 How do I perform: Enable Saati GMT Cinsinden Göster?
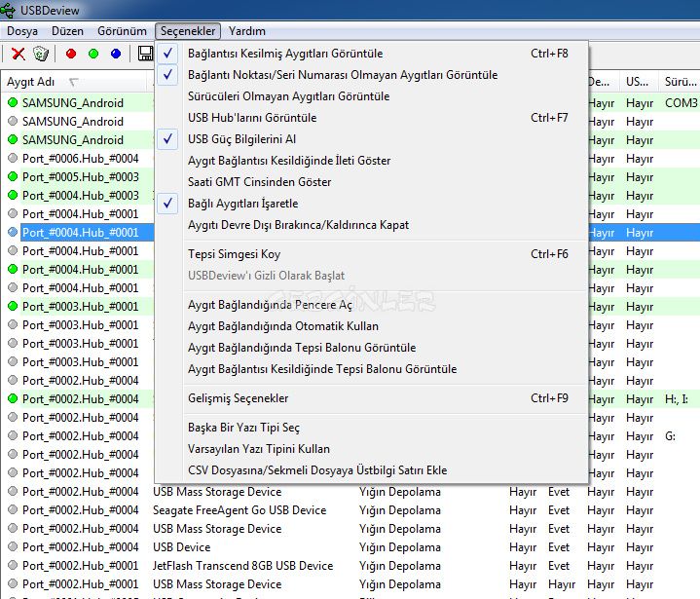372,182
